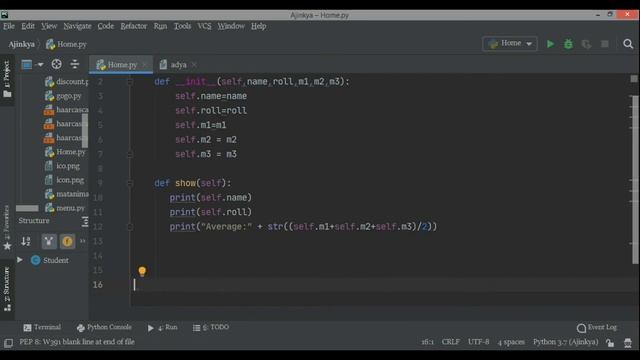Change line separator CRLF
This screenshot has height=360, width=640.
tap(451, 342)
